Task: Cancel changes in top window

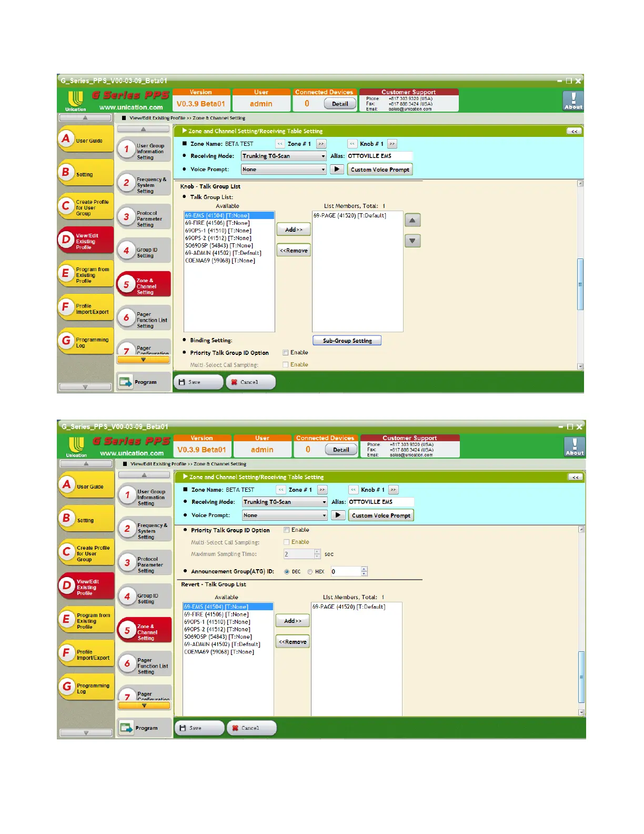Action: (x=250, y=382)
